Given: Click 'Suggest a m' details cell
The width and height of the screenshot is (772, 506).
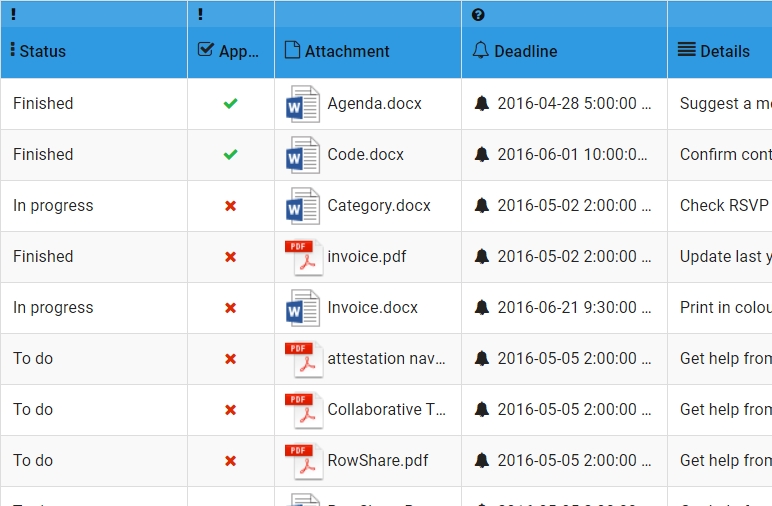Looking at the screenshot, I should [x=720, y=104].
